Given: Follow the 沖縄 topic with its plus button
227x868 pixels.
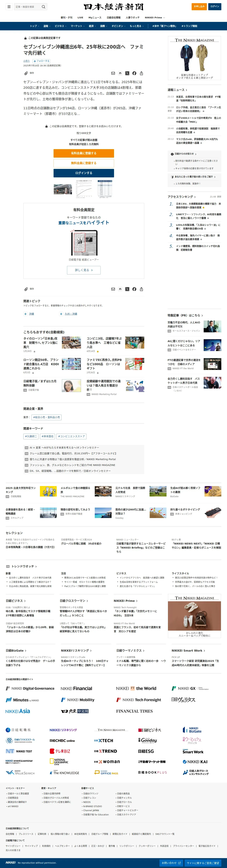Looking at the screenshot, I should click(25, 314).
